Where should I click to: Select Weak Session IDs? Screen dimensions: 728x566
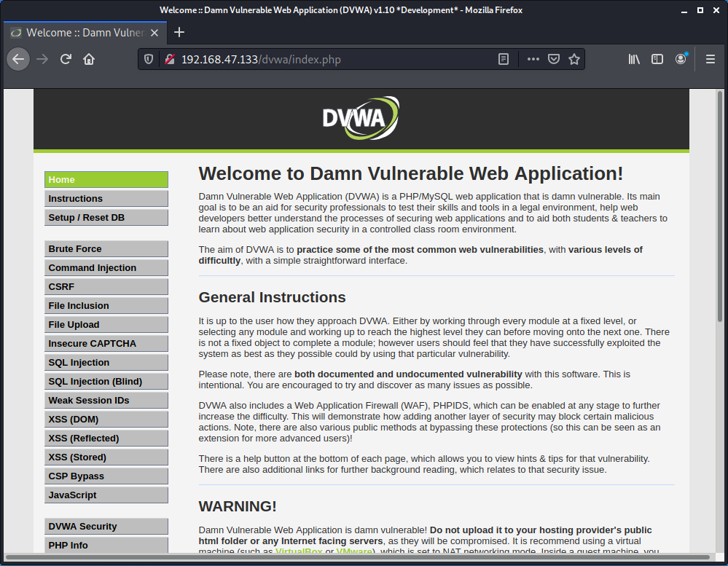click(x=106, y=401)
